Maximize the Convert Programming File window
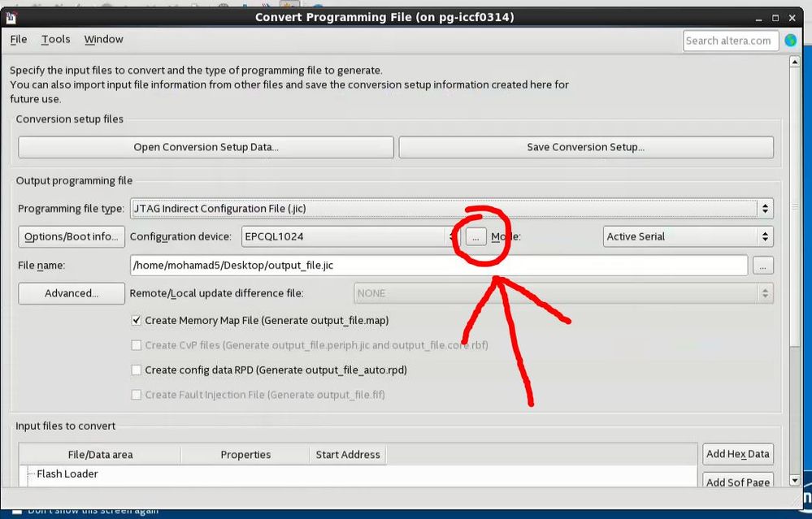This screenshot has height=519, width=812. [x=775, y=18]
